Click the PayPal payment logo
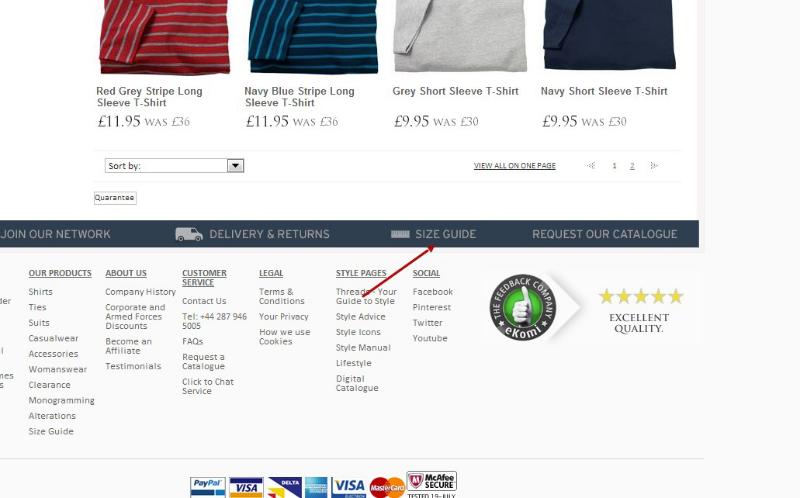 point(207,487)
